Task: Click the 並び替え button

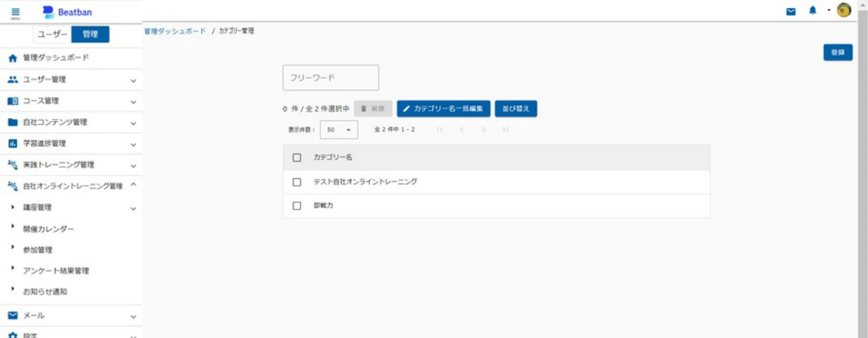Action: (516, 109)
